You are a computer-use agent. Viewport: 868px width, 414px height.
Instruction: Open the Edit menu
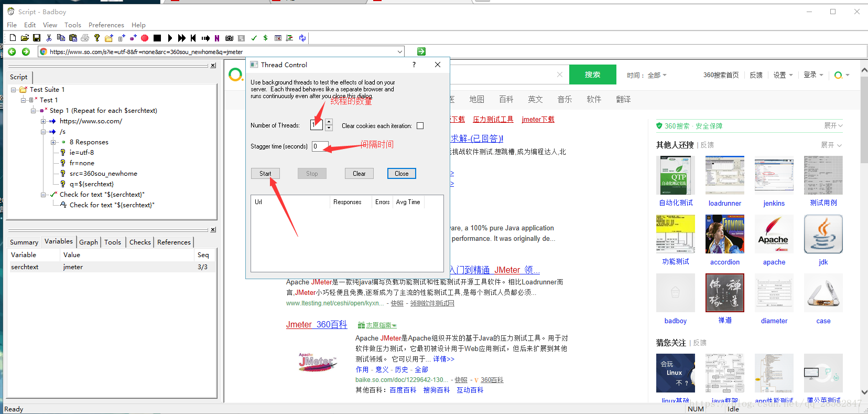30,25
